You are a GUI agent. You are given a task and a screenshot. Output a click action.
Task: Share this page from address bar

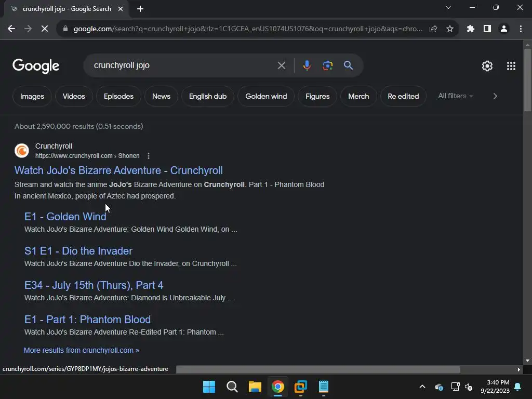click(x=433, y=29)
